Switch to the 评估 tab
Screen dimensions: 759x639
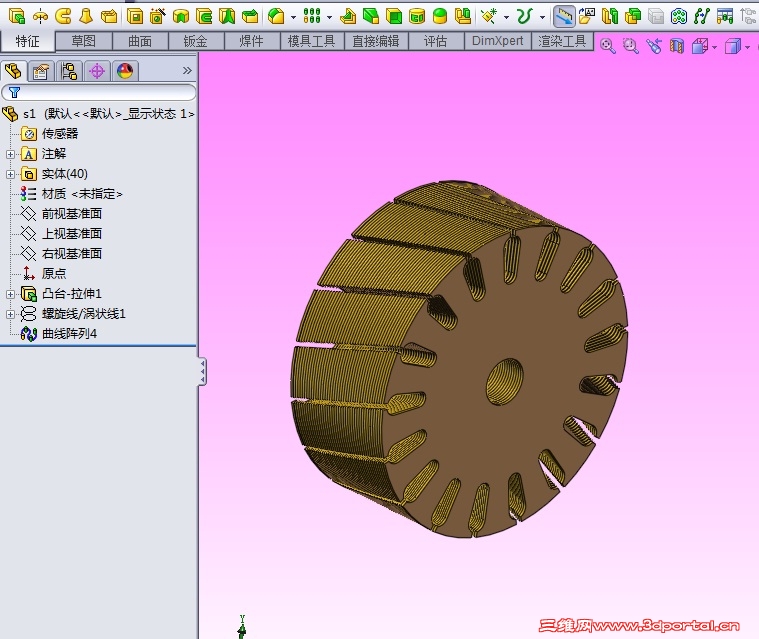click(x=436, y=41)
